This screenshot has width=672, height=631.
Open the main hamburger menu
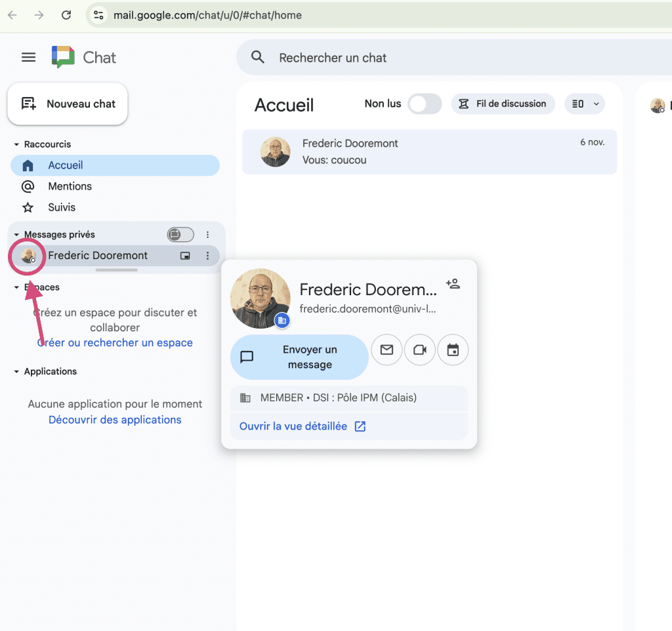coord(28,57)
